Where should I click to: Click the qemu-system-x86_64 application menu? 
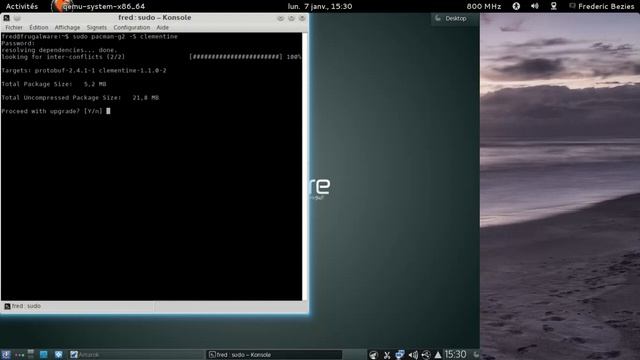tap(99, 6)
